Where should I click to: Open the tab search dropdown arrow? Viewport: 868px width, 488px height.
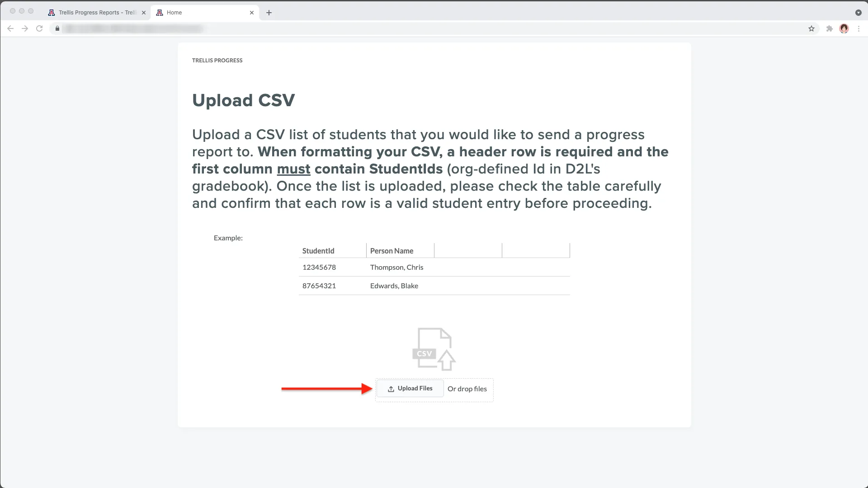pos(858,13)
